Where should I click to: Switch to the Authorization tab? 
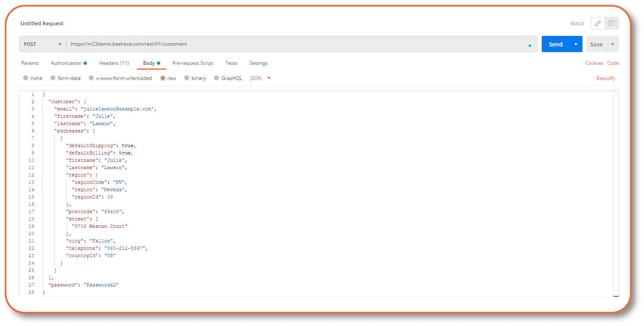point(68,63)
